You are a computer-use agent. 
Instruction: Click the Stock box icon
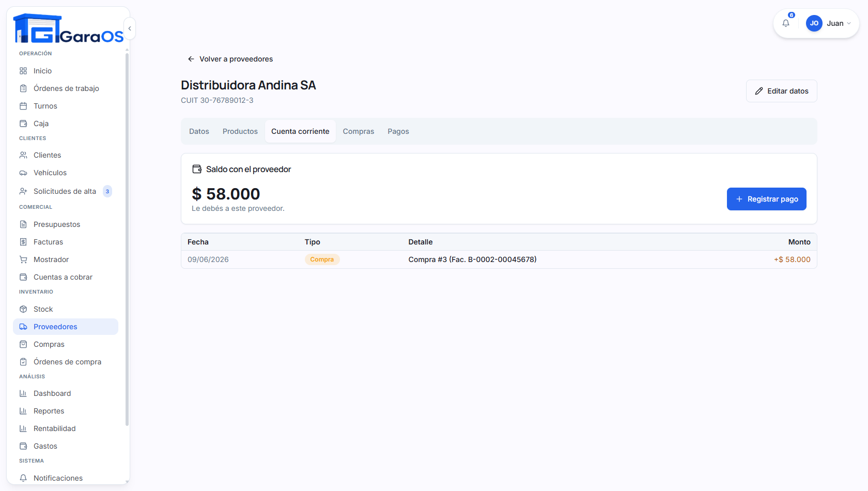23,309
